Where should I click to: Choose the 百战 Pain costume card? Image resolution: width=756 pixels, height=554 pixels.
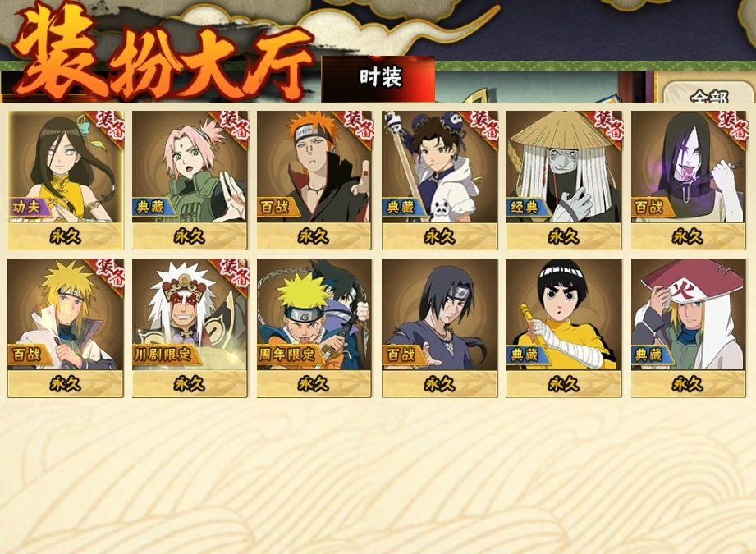314,180
